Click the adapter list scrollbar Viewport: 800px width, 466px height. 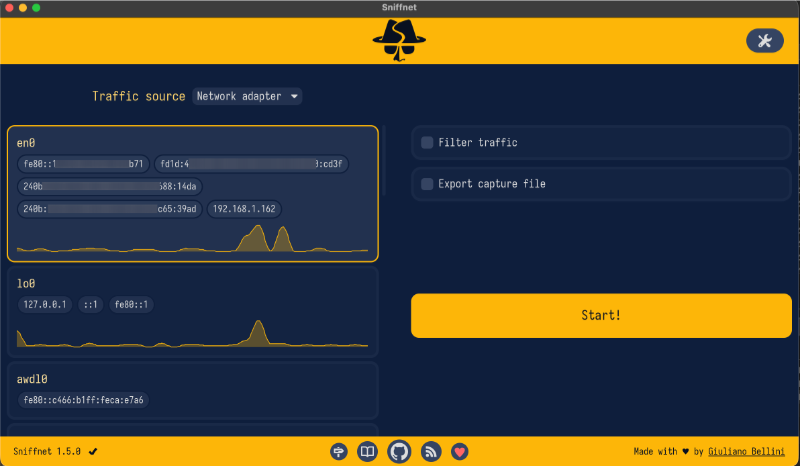pos(384,161)
